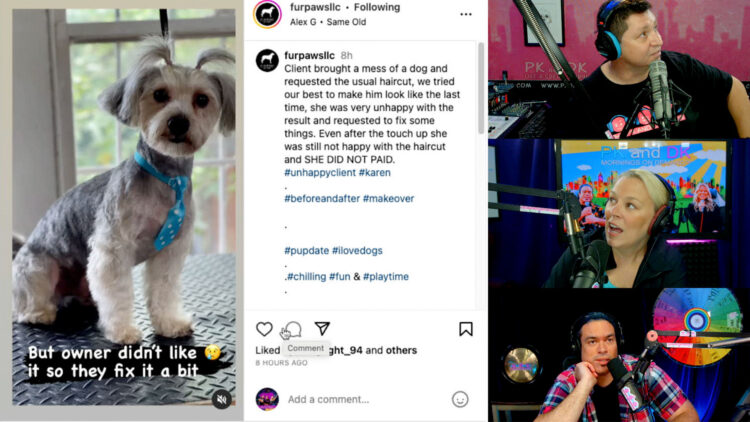Open the #playtime hashtag
The height and width of the screenshot is (422, 750).
tap(386, 277)
